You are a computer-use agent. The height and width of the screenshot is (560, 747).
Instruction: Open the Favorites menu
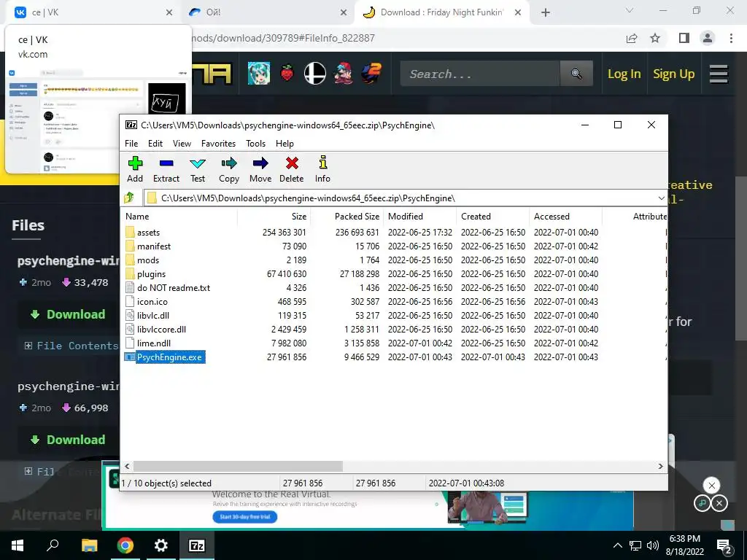218,144
